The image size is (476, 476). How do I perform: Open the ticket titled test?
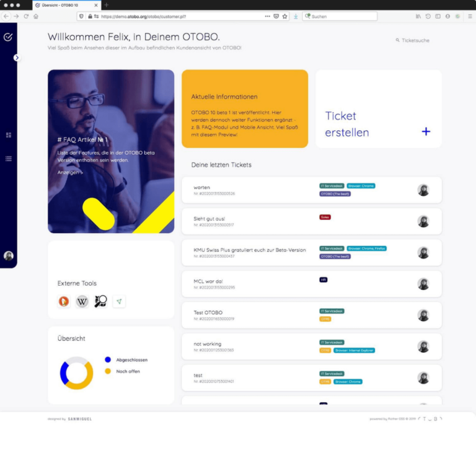coord(312,377)
